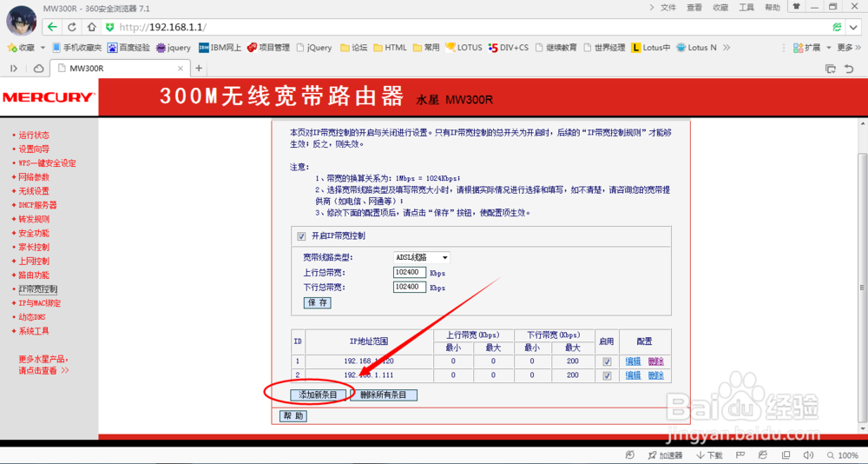Delete rule 2 via its 删除 link
The image size is (868, 464).
(655, 376)
